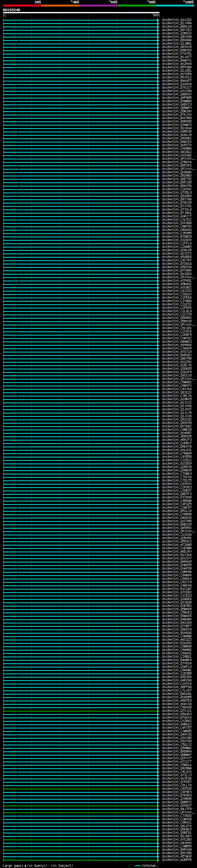
Task: Select the AU193246 query name label
Action: 11,10
